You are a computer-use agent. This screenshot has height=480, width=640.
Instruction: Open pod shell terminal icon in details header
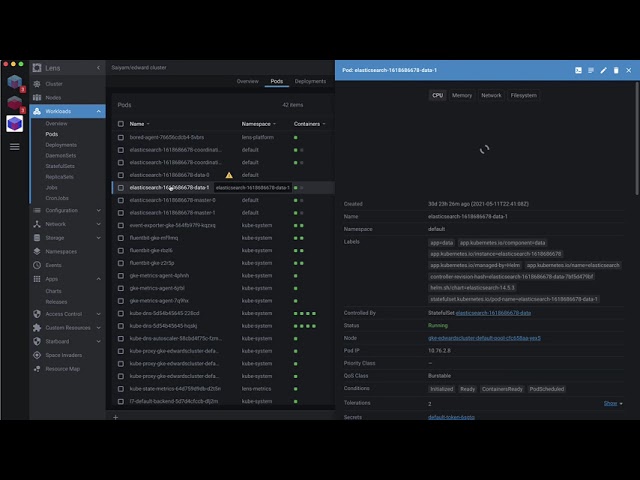point(578,70)
